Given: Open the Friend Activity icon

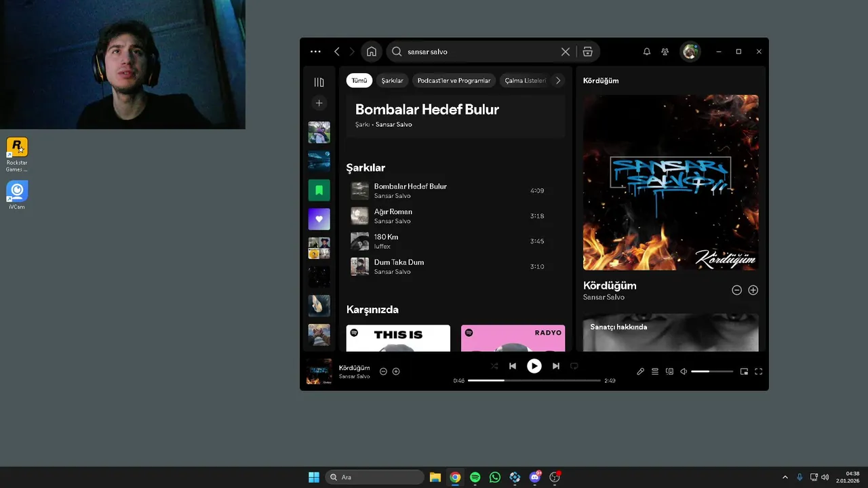Looking at the screenshot, I should tap(665, 52).
